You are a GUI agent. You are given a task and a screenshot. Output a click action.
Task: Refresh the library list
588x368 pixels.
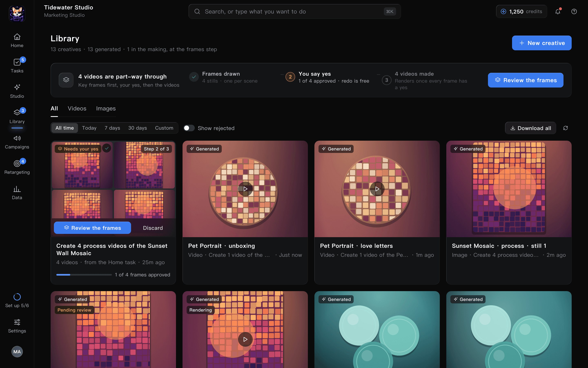pos(565,128)
